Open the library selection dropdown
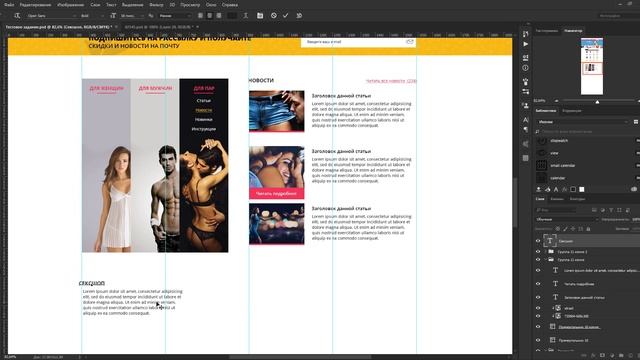Screen dimensions: 640x360 point(582,122)
